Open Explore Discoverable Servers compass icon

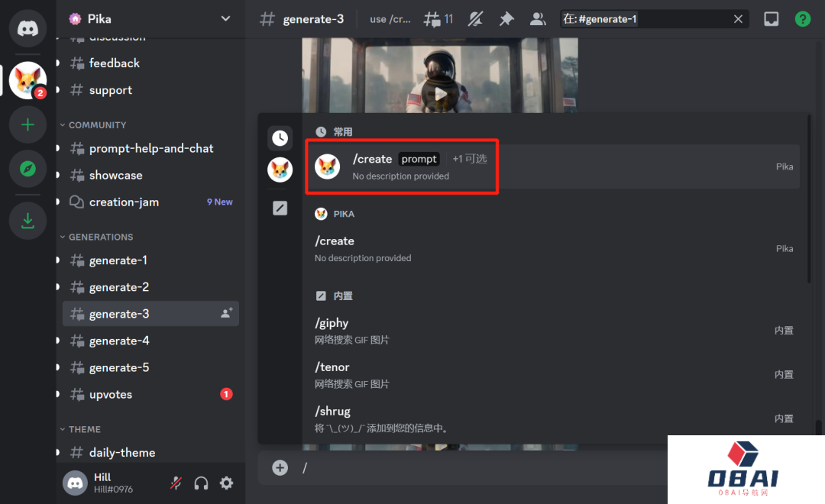tap(28, 170)
